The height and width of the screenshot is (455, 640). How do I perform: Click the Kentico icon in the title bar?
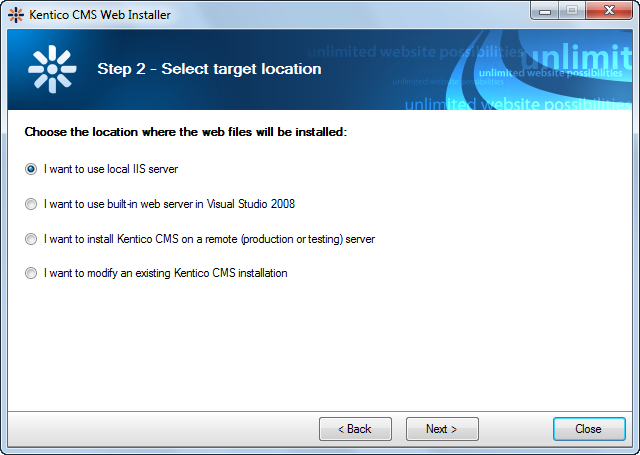[16, 14]
